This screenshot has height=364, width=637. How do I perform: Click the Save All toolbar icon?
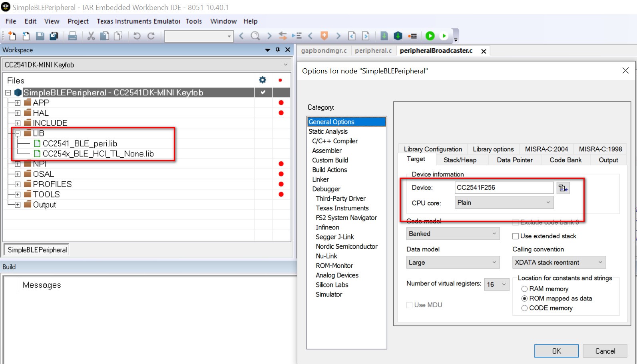pos(54,36)
